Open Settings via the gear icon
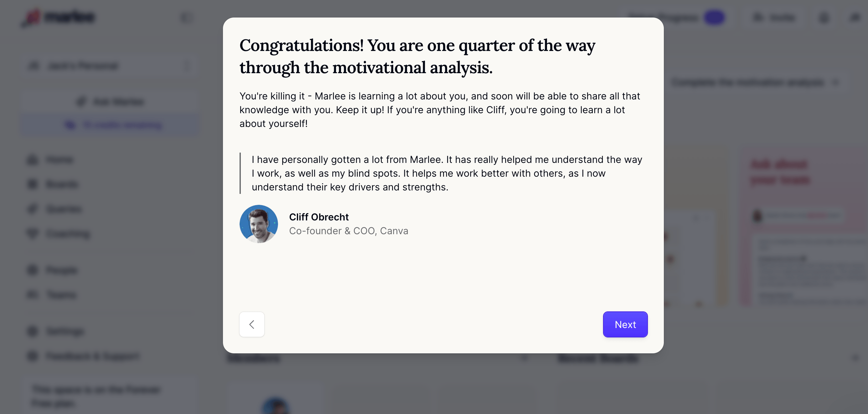 (32, 331)
